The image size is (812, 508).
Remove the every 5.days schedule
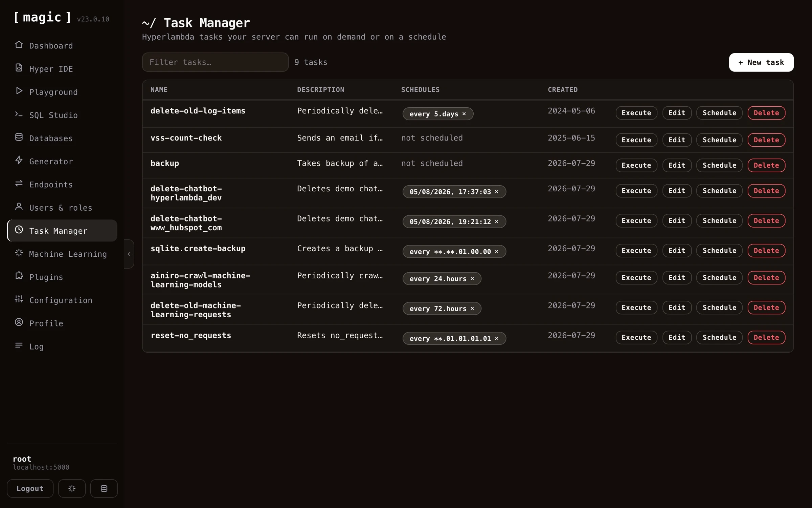(x=464, y=114)
